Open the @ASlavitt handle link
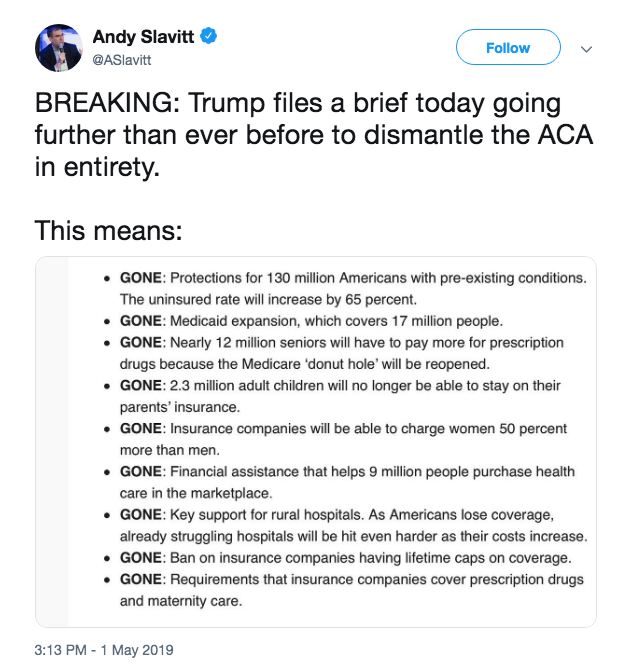This screenshot has height=667, width=628. tap(124, 59)
